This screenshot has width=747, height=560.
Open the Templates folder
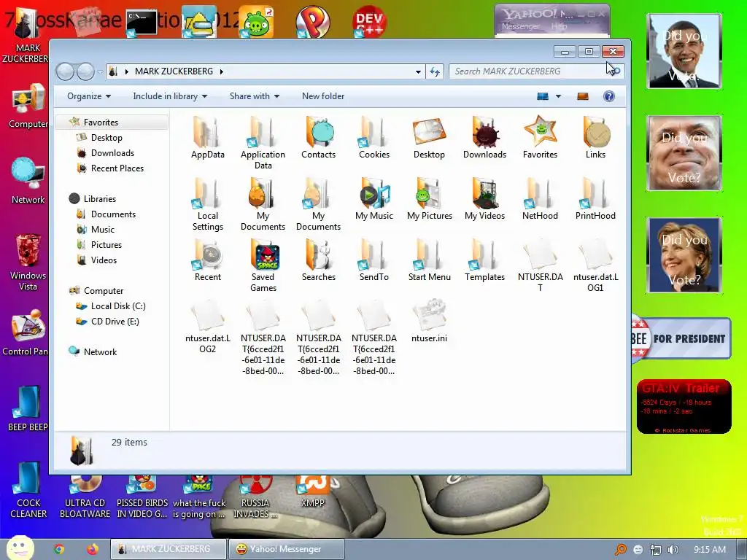pyautogui.click(x=484, y=260)
